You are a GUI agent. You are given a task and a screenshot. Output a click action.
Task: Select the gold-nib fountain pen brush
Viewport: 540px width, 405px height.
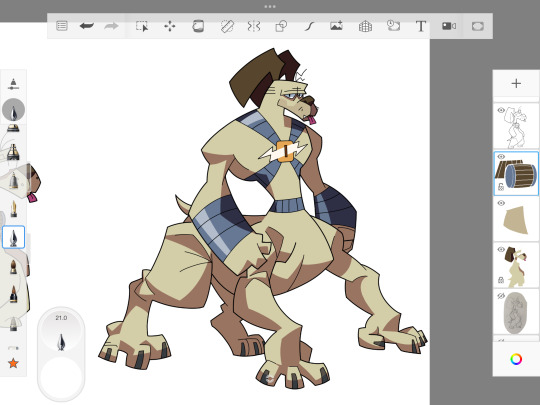click(13, 209)
